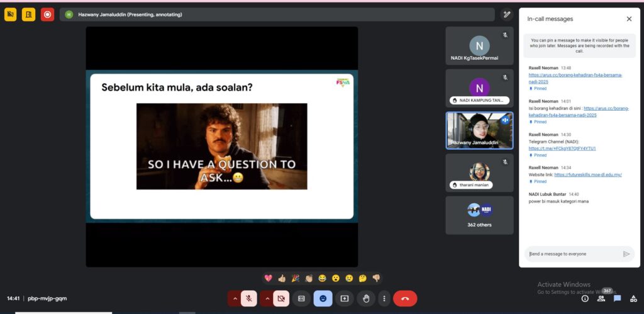Click the Present now screen share icon

pos(344,298)
